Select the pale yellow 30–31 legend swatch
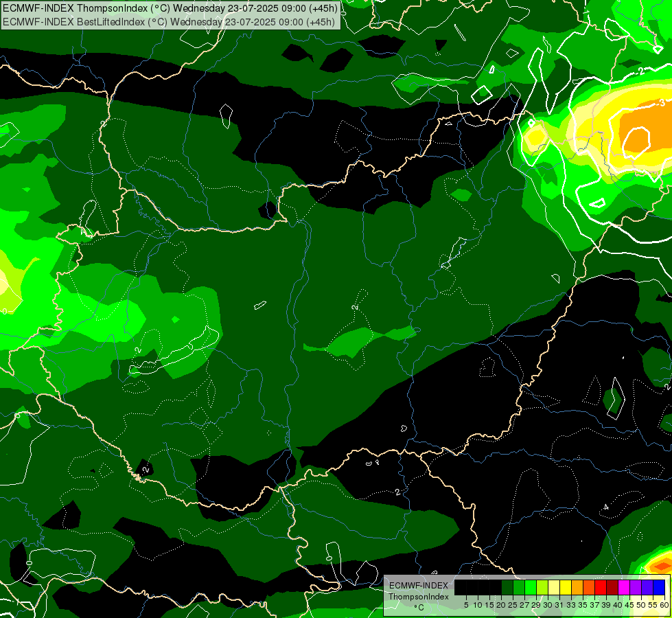Screen dimensions: 672x618 [x=554, y=587]
